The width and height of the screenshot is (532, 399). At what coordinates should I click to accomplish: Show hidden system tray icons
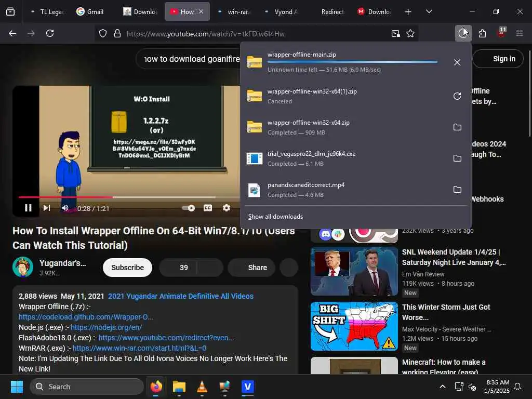443,387
